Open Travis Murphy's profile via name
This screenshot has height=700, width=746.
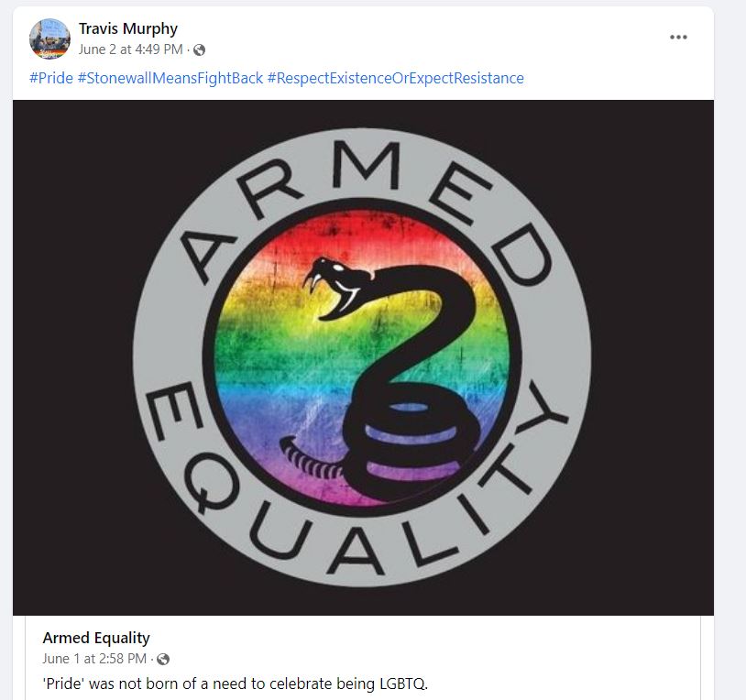[x=128, y=29]
